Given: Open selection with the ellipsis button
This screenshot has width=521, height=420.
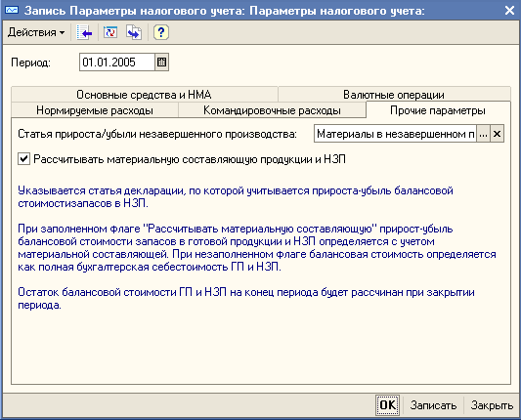Looking at the screenshot, I should 483,134.
